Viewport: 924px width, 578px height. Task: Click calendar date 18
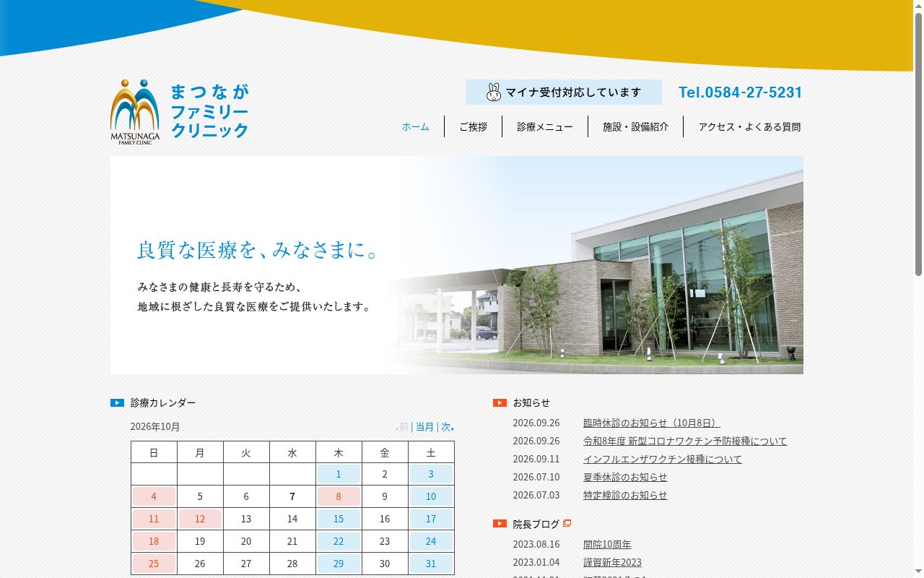click(154, 541)
